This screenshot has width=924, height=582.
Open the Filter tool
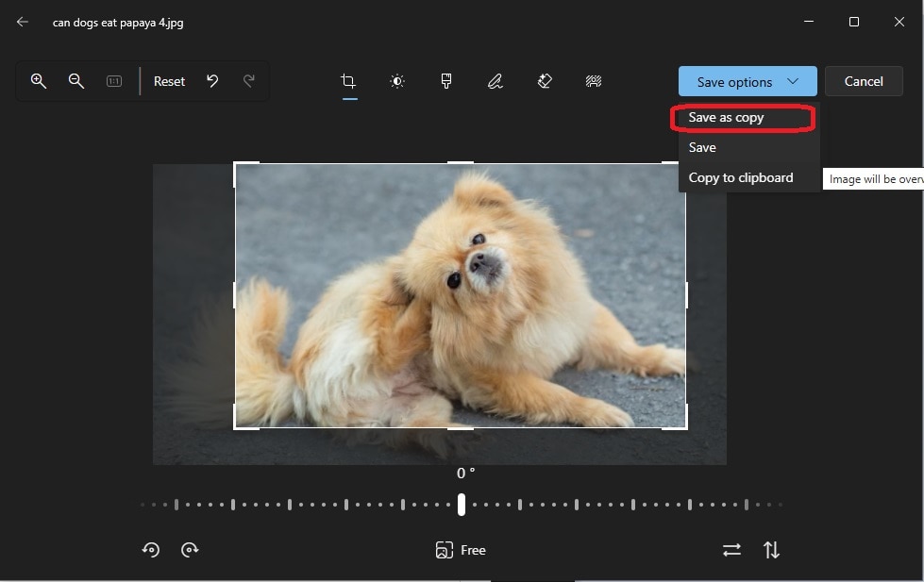446,81
